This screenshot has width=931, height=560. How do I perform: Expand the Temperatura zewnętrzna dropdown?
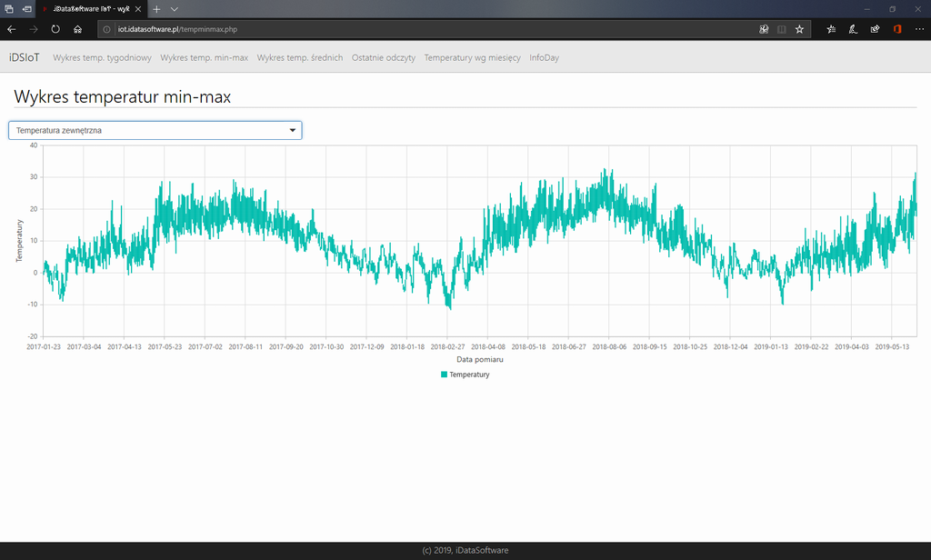pyautogui.click(x=155, y=130)
